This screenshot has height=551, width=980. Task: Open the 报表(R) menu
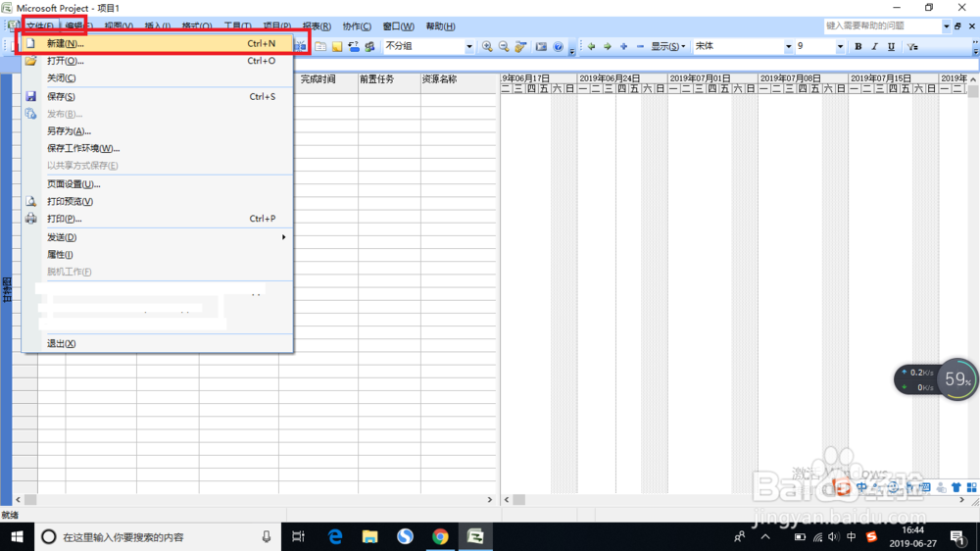[317, 26]
